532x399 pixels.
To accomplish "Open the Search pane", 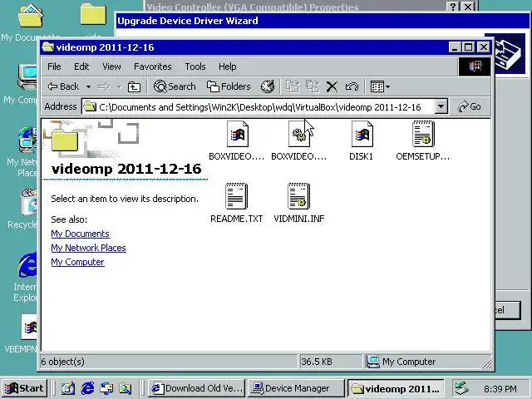I will coord(175,86).
